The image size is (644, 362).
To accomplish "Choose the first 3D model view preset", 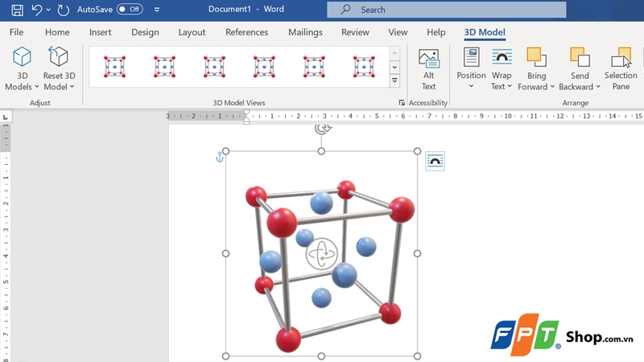I will (x=114, y=67).
